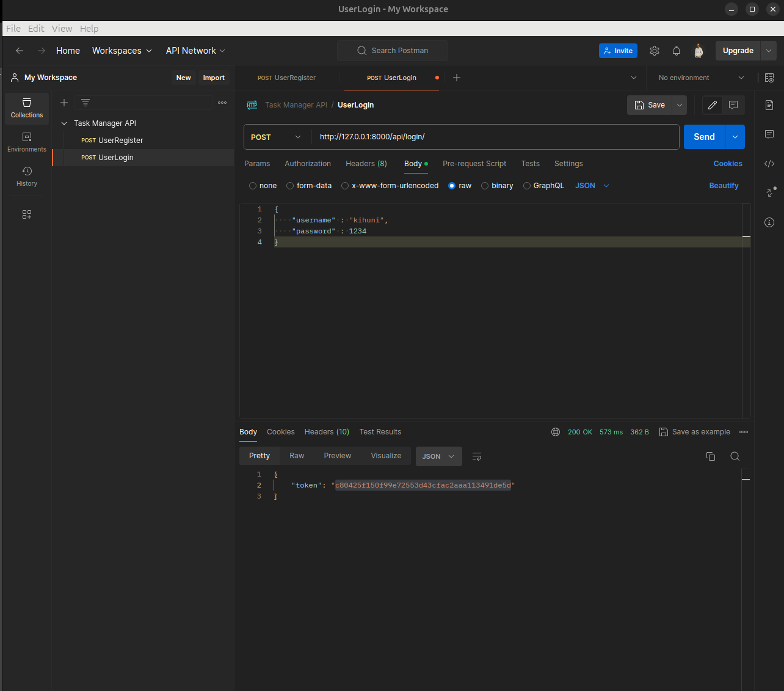
Task: Open the notifications bell icon
Action: (x=677, y=51)
